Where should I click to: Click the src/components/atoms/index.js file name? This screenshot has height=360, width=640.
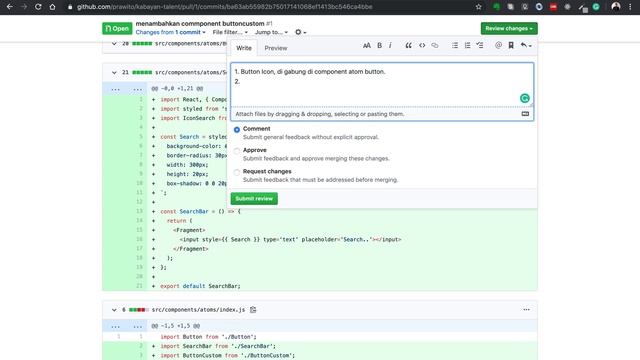[x=198, y=310]
